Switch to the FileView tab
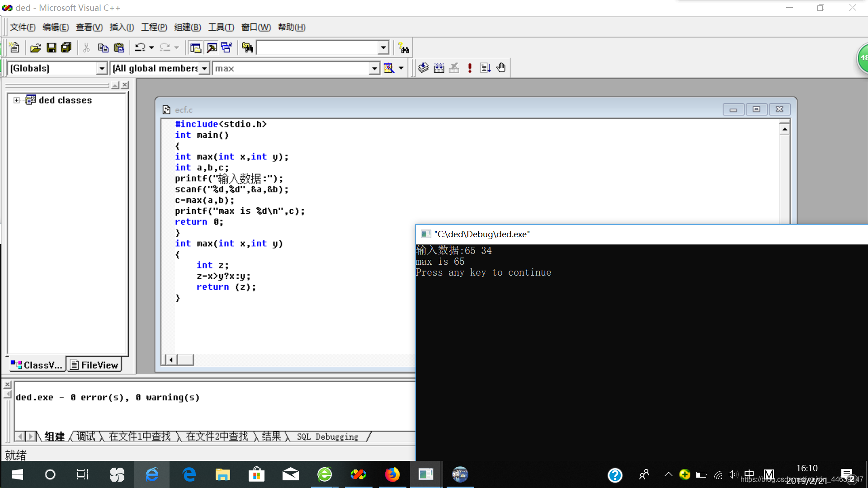The height and width of the screenshot is (488, 868). tap(94, 365)
